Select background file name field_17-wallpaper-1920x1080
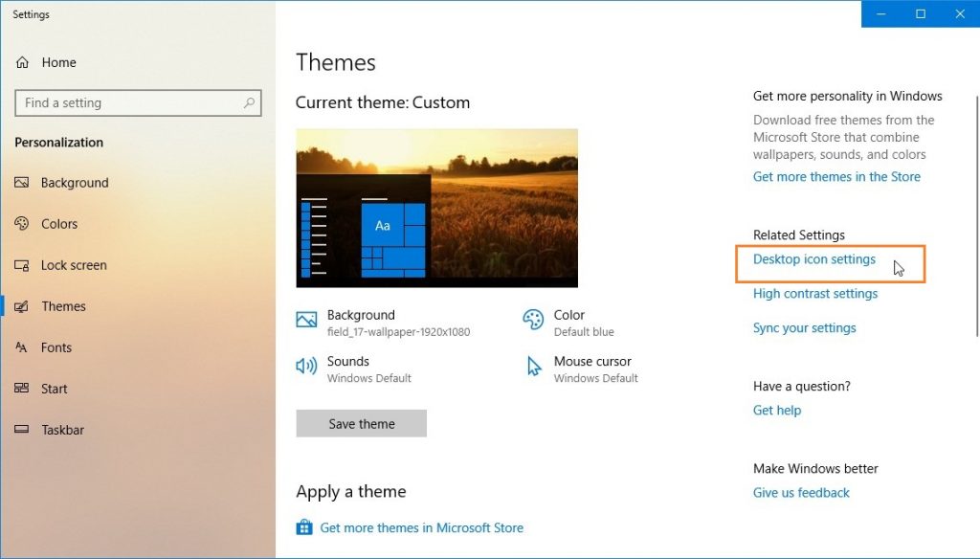This screenshot has height=559, width=980. [399, 332]
